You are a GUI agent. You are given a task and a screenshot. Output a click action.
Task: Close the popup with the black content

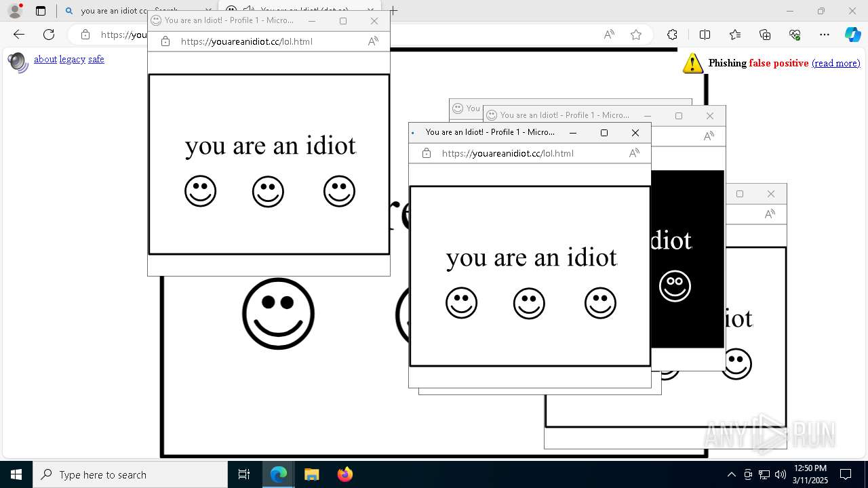tap(710, 116)
